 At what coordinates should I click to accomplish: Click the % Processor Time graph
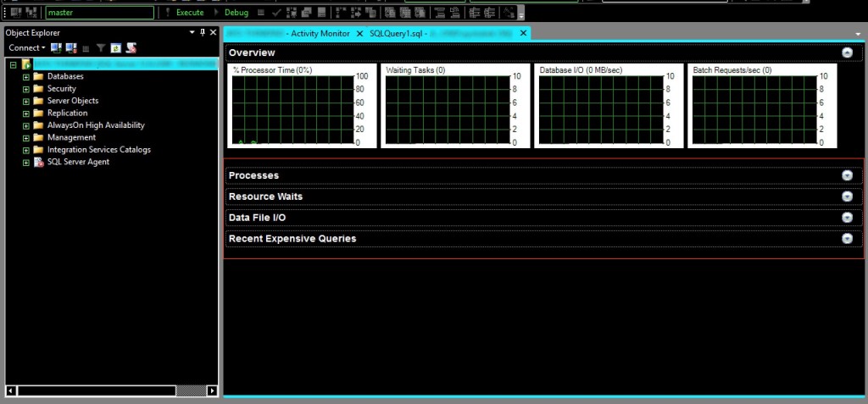(x=302, y=106)
